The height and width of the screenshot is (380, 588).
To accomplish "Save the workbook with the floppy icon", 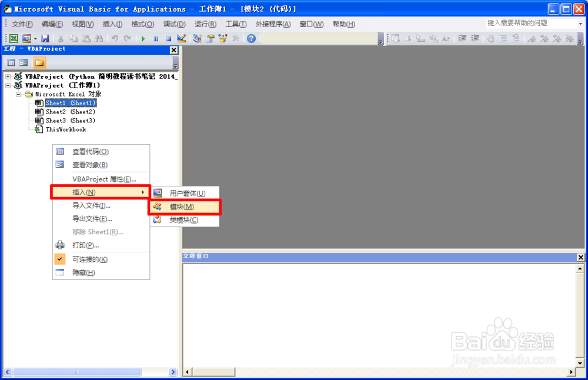I will pyautogui.click(x=45, y=38).
